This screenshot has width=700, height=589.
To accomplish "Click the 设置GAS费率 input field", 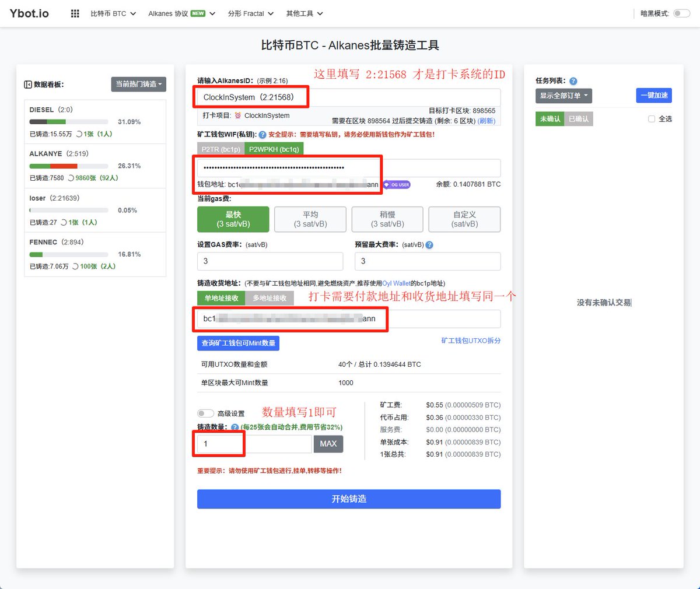I will (270, 261).
